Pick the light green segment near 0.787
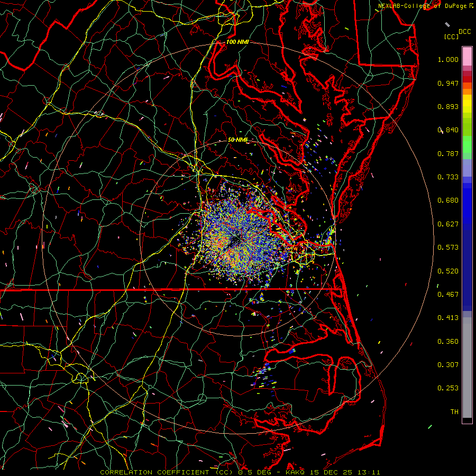Screen dimensions: 476x476 467,144
